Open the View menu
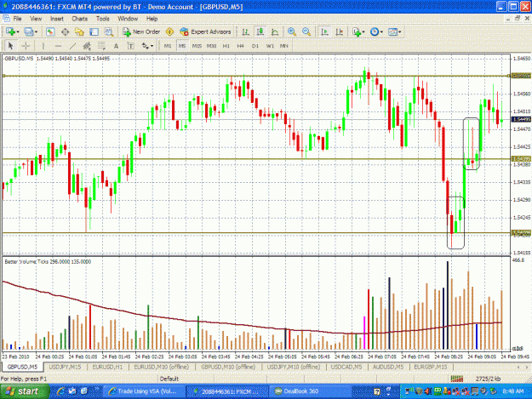Image resolution: width=532 pixels, height=399 pixels. (36, 19)
